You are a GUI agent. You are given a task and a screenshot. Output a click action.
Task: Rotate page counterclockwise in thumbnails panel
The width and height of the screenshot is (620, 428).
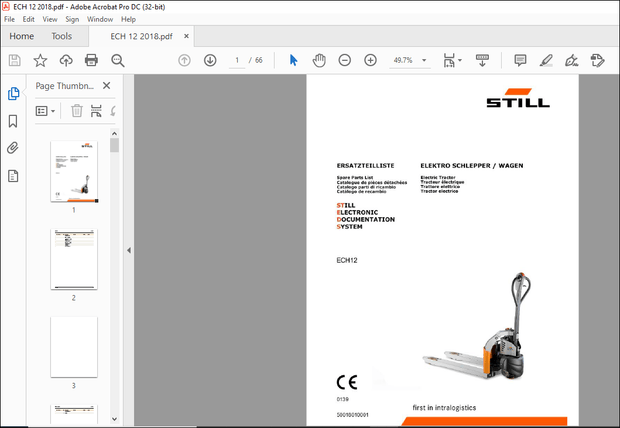[x=113, y=111]
